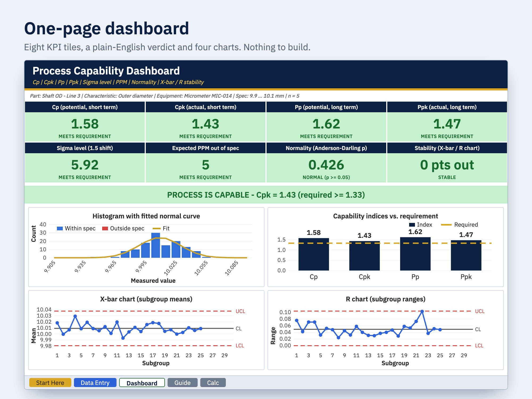Click the Sigma level value 5.92

pos(85,165)
